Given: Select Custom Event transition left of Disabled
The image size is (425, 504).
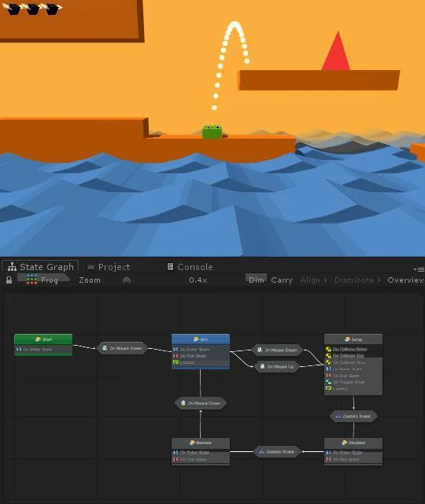Looking at the screenshot, I should (277, 451).
